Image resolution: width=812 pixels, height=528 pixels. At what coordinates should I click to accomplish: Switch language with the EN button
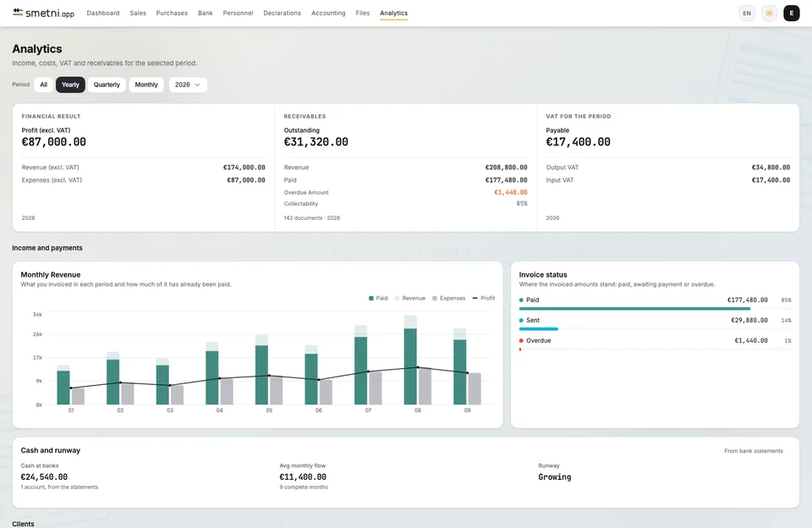[747, 13]
